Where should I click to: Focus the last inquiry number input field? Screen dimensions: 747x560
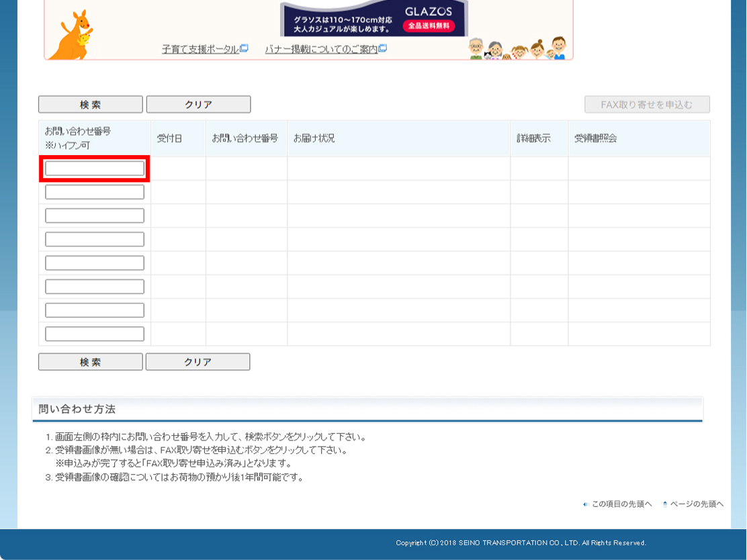click(x=95, y=334)
